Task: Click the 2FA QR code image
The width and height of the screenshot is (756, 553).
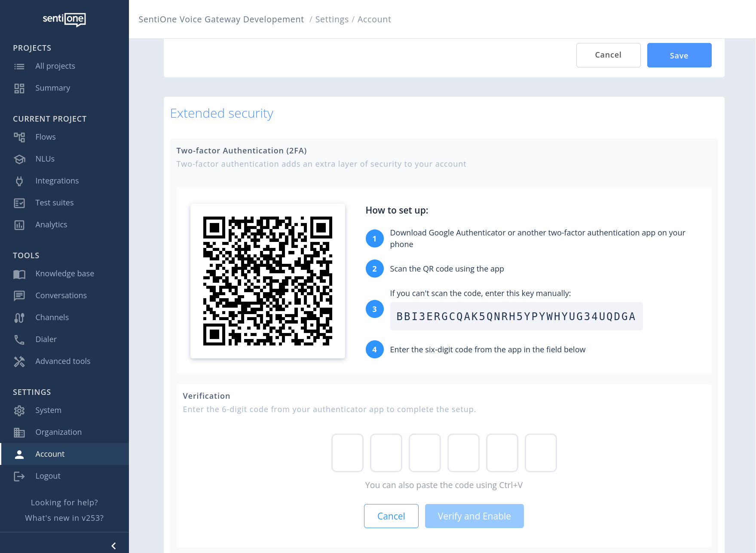Action: tap(268, 281)
